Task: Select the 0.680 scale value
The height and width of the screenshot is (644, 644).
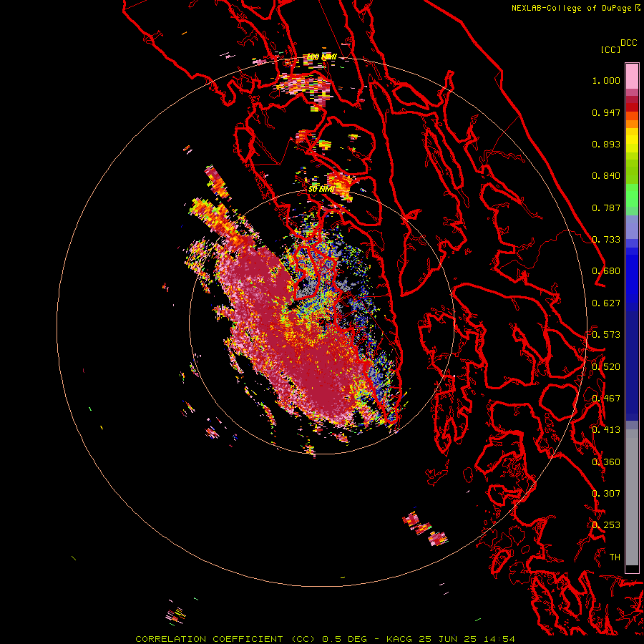Action: pyautogui.click(x=606, y=271)
